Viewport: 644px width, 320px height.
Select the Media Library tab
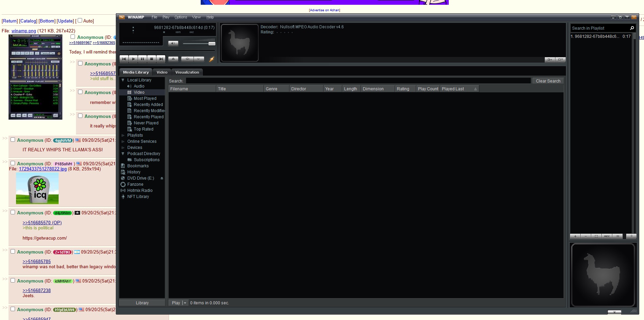tap(136, 72)
